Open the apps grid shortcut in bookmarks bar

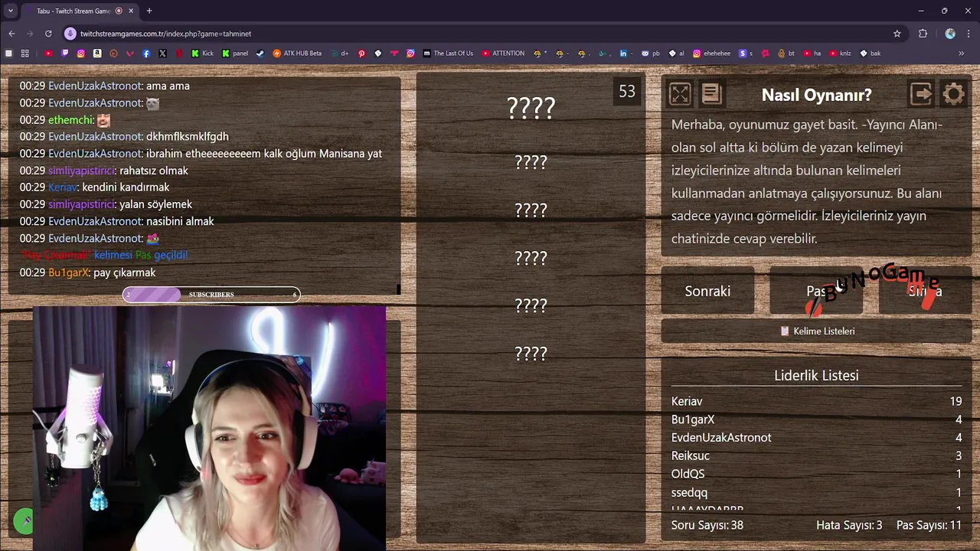coord(24,54)
